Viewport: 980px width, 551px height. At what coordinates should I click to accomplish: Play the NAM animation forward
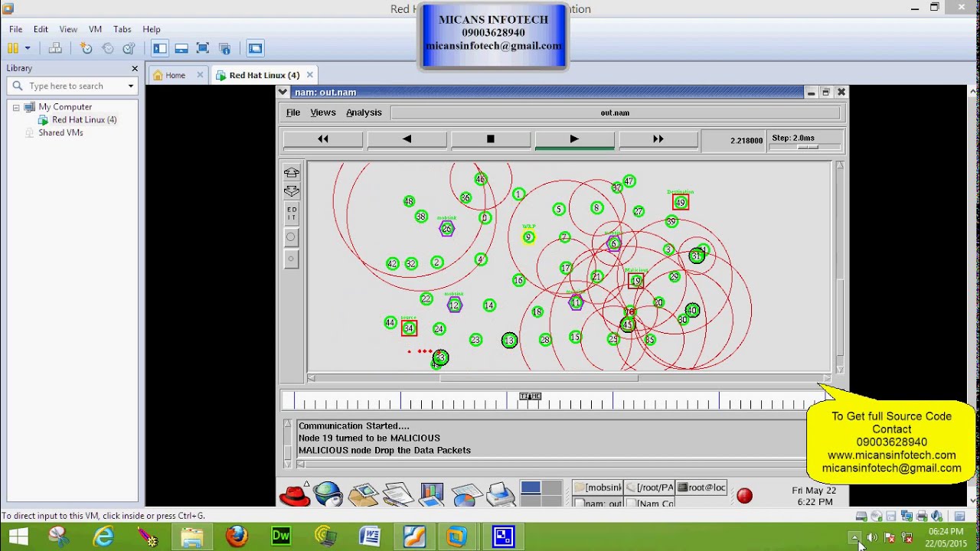574,139
